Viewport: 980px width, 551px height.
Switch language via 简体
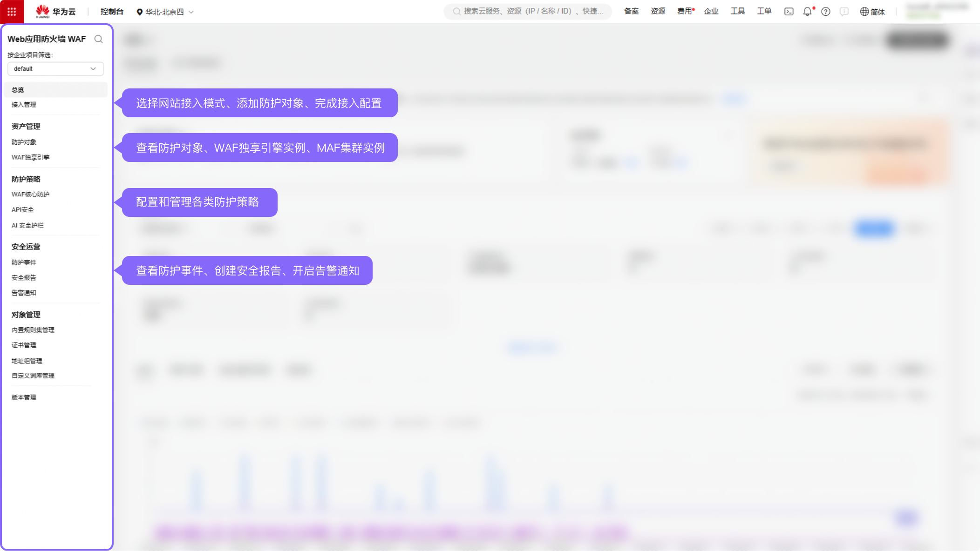pos(878,12)
